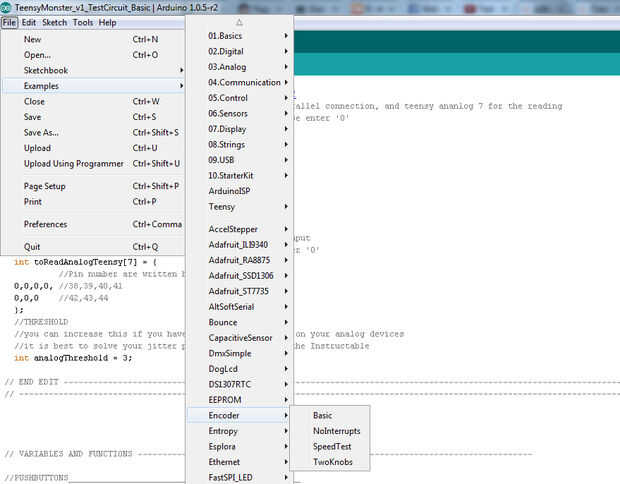The image size is (620, 484).
Task: Expand the Esplora library examples
Action: [239, 446]
